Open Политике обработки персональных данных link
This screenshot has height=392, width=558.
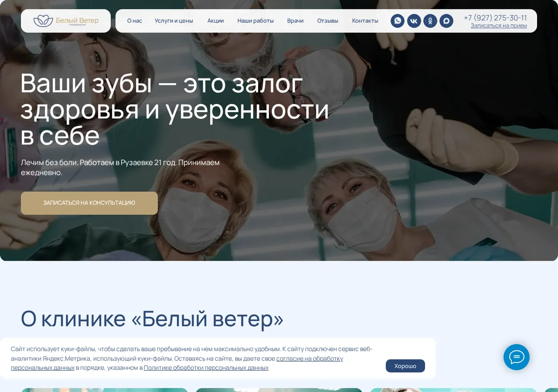coord(206,368)
